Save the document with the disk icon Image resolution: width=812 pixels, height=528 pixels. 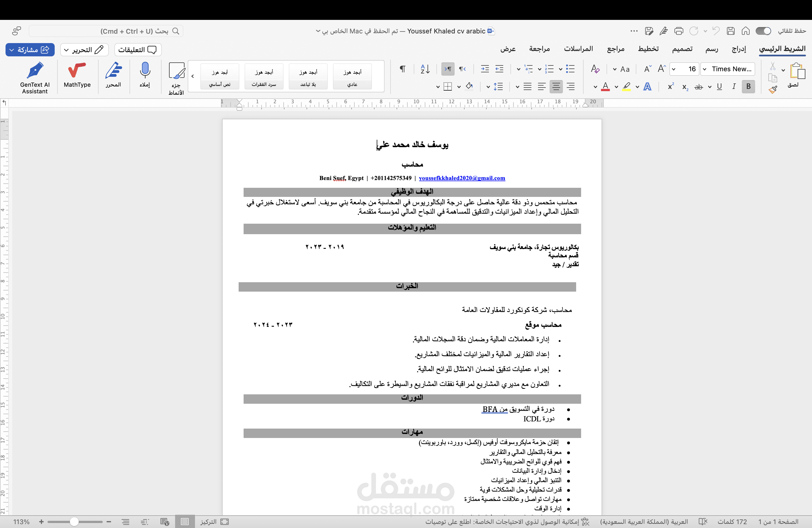pyautogui.click(x=731, y=31)
